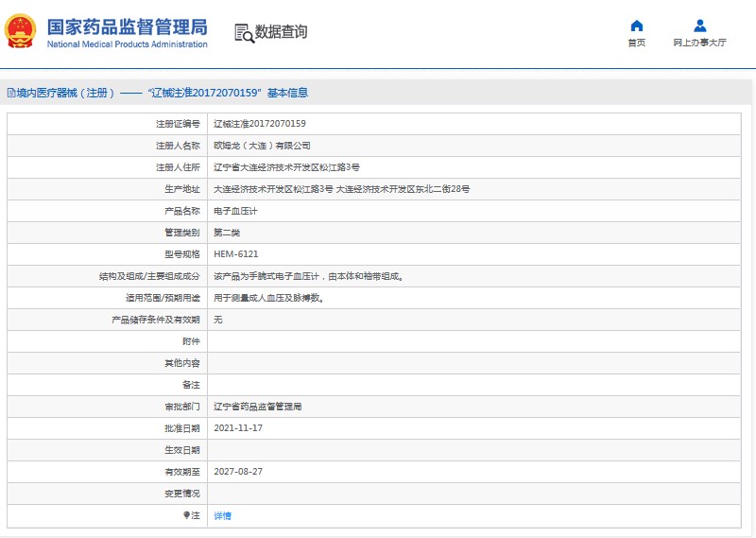Click the 生效日期 row label
This screenshot has width=756, height=538.
click(181, 450)
